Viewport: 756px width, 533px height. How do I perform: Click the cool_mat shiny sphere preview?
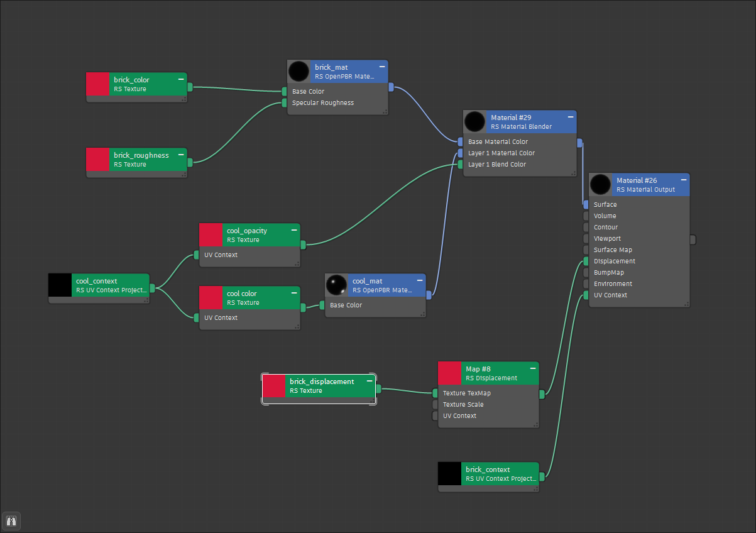coord(337,285)
